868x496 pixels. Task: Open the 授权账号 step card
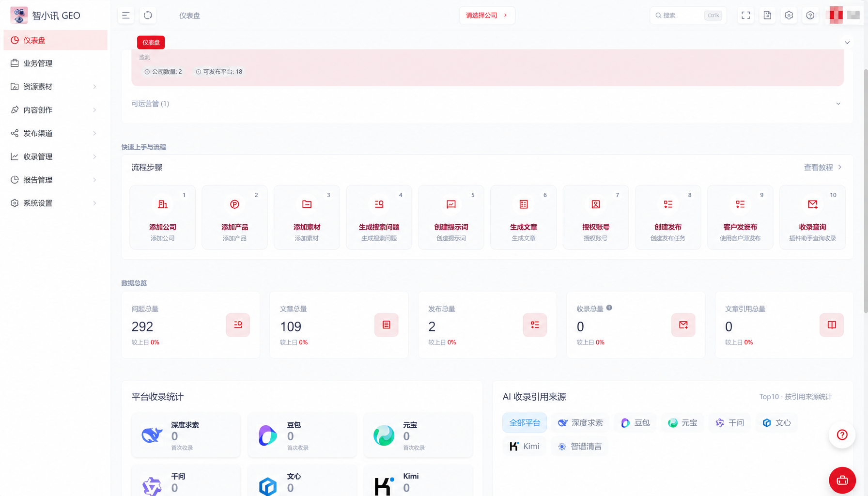pyautogui.click(x=596, y=217)
